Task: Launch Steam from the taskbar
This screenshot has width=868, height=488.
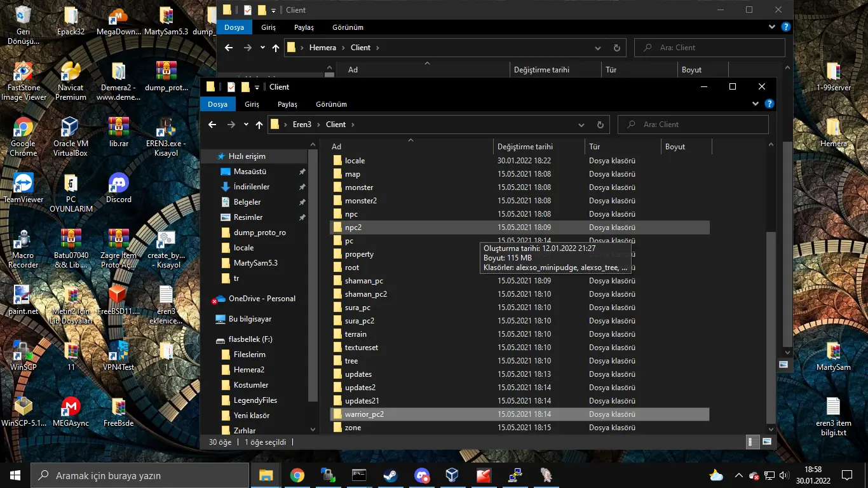Action: tap(390, 475)
